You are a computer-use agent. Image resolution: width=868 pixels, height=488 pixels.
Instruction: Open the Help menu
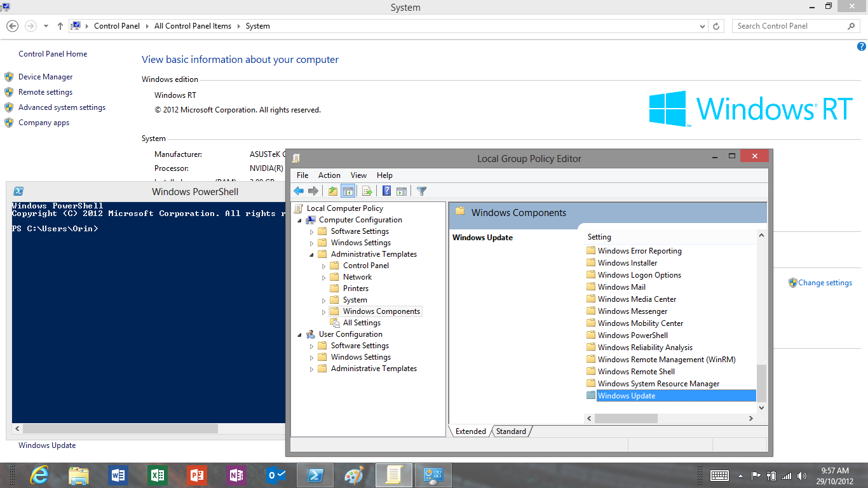tap(384, 175)
